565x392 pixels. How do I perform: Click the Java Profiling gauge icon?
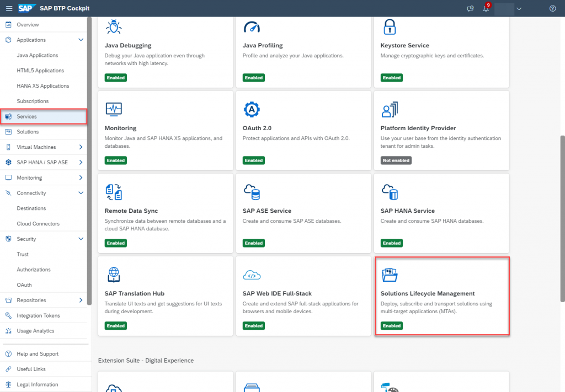(252, 27)
